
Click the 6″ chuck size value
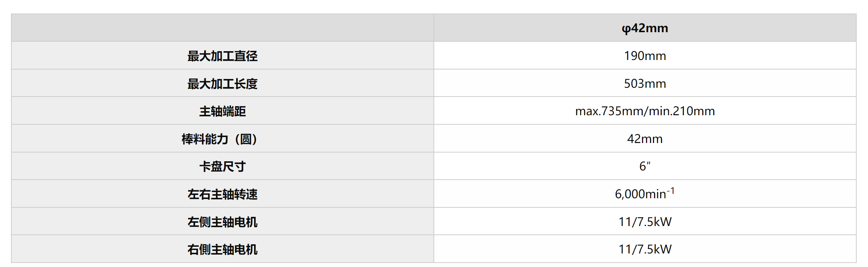643,166
